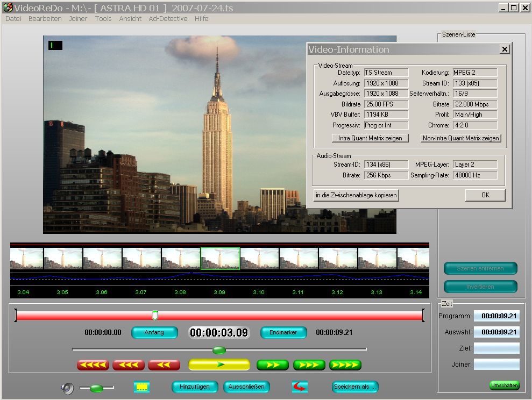Click the fastest rewind button with four arrows
This screenshot has width=532, height=400.
pyautogui.click(x=93, y=365)
